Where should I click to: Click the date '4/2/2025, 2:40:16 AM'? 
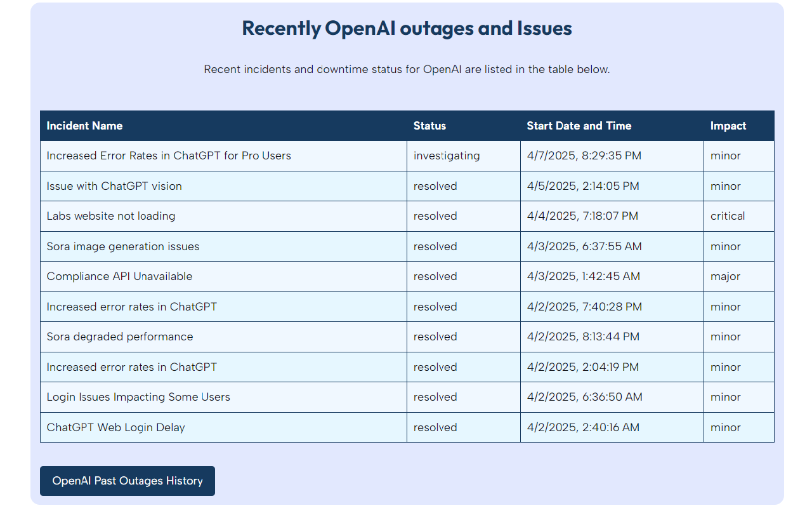point(583,427)
